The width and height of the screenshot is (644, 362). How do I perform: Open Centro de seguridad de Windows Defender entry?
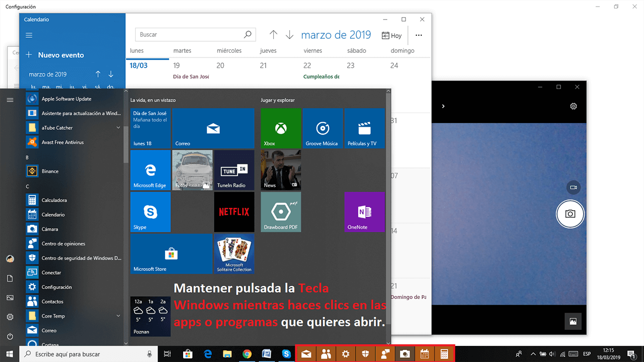73,258
